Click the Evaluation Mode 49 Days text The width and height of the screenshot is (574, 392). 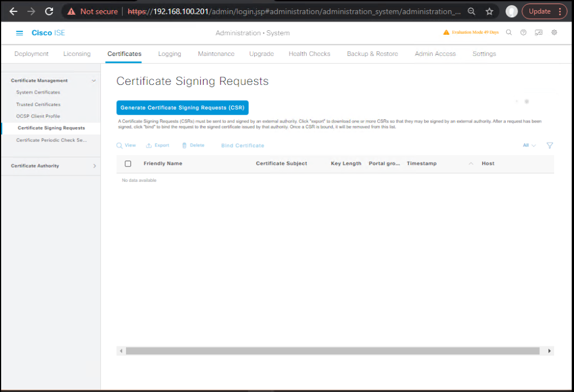coord(475,32)
